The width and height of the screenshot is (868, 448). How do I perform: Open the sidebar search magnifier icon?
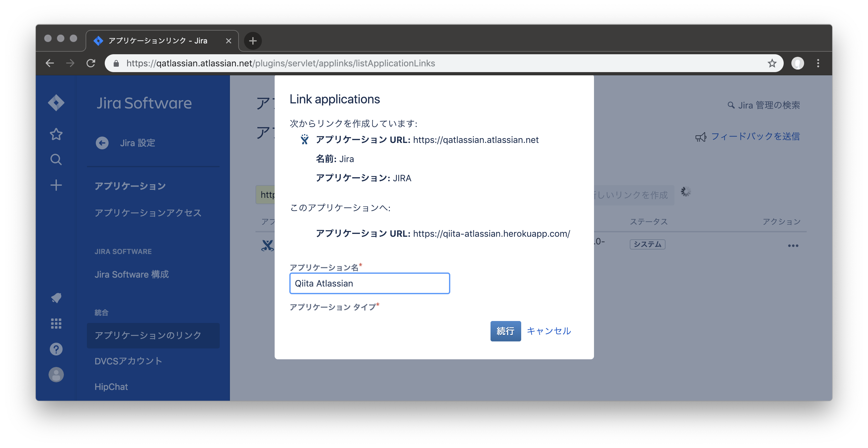[56, 159]
